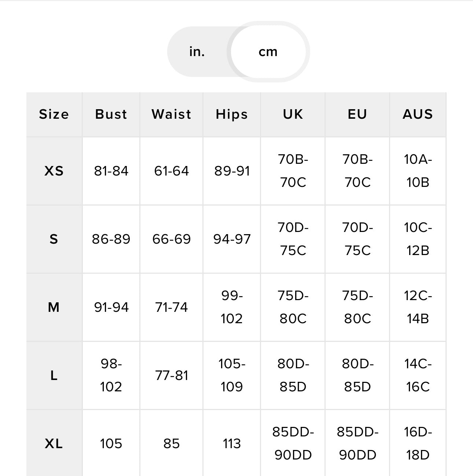Select the S size row label
This screenshot has width=473, height=476.
click(x=54, y=239)
